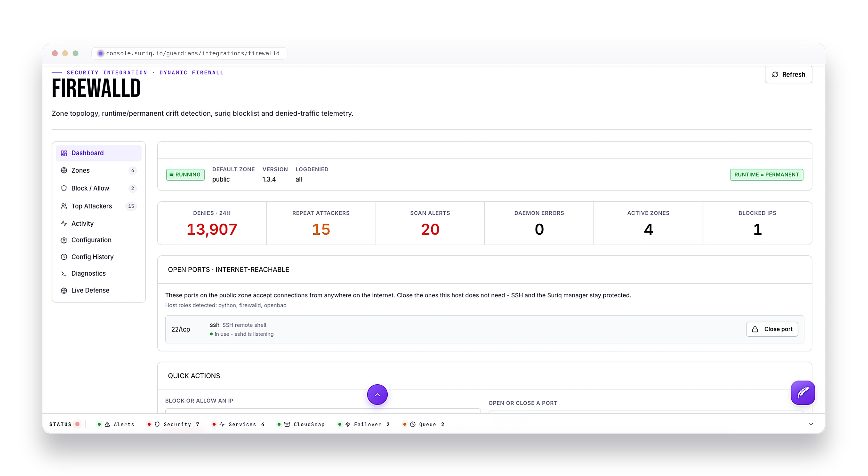Go to Block / Allow
Screen dimensions: 868x476
point(98,188)
